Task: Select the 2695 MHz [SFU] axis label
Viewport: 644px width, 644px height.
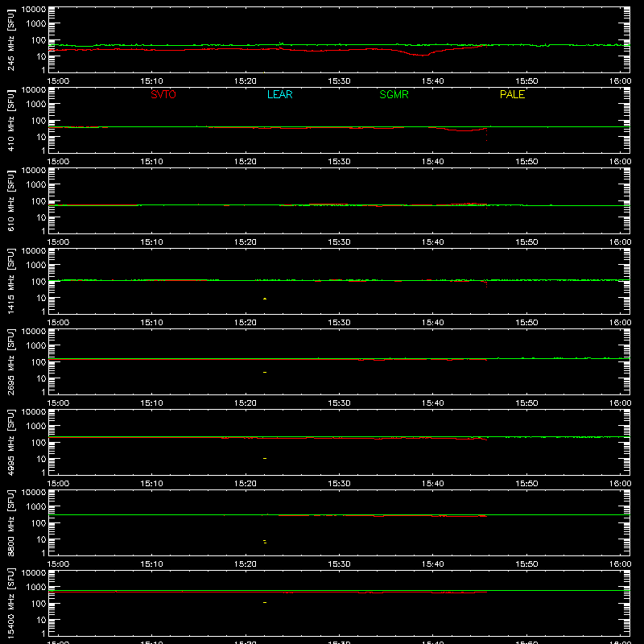Action: click(10, 361)
